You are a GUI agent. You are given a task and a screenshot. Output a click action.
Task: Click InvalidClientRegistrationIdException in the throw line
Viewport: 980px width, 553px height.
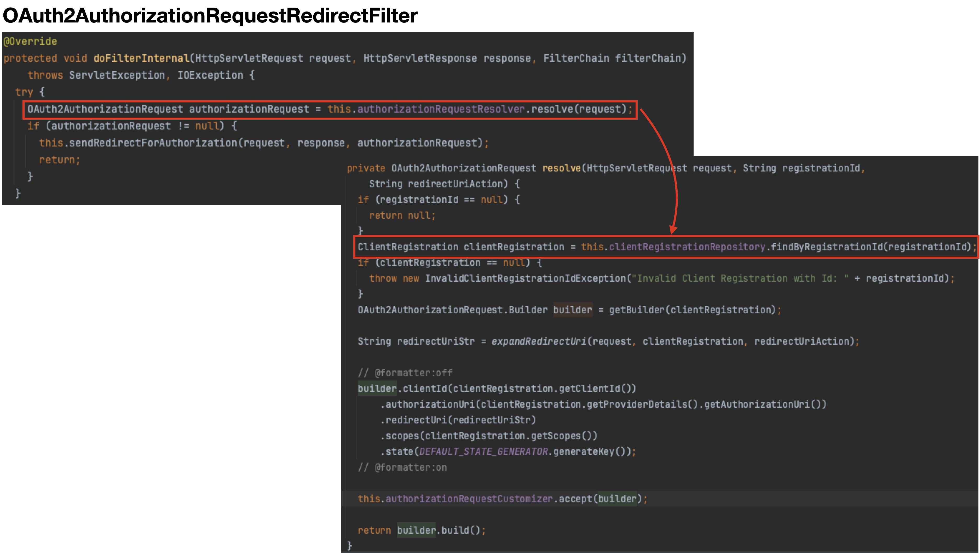click(525, 278)
